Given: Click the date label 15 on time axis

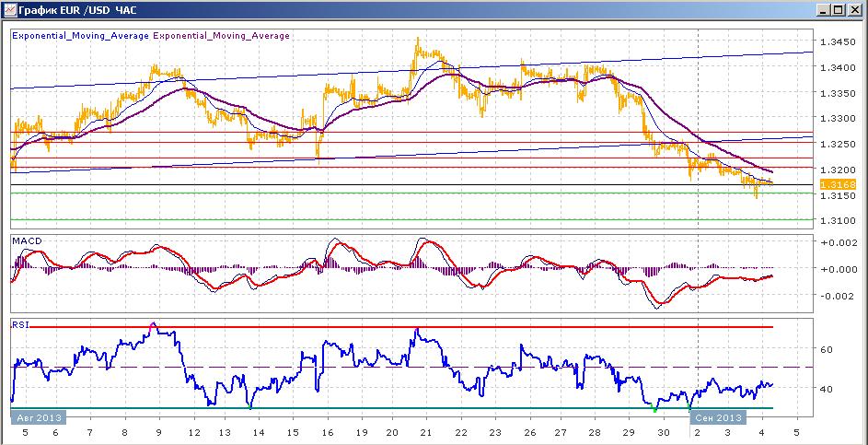Looking at the screenshot, I should coord(294,432).
